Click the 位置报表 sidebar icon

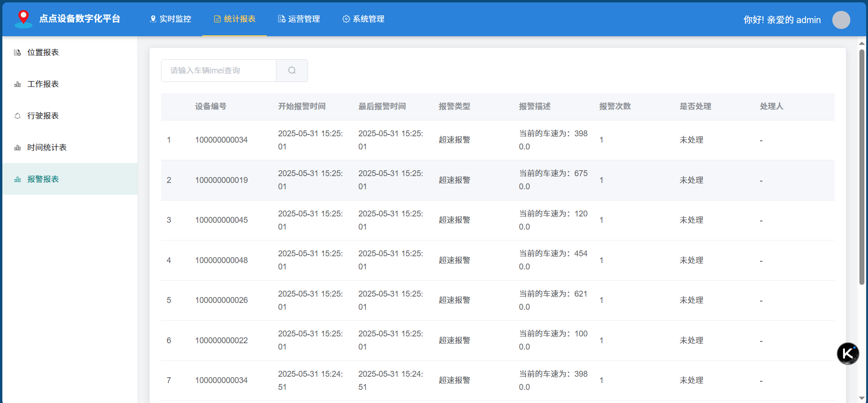18,53
